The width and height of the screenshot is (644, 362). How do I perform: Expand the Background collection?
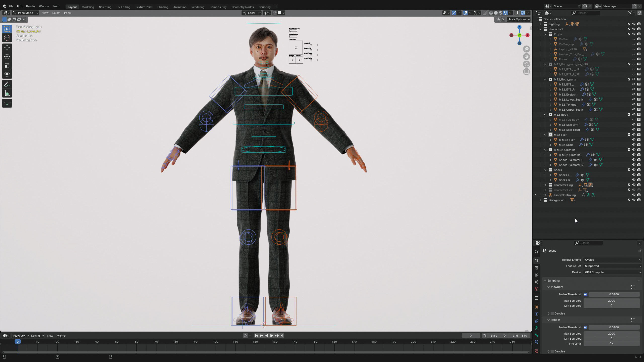pyautogui.click(x=540, y=200)
